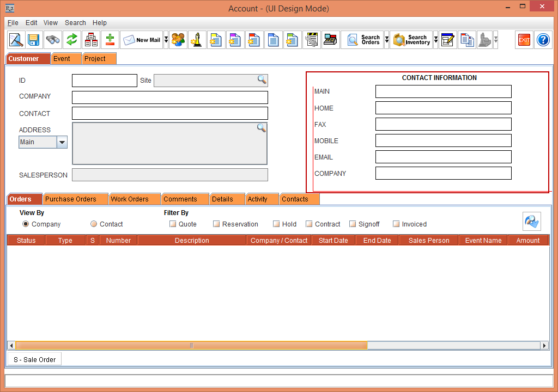Screen dimensions: 558x392
Task: Click the magnifier icon in the Site field
Action: (262, 80)
